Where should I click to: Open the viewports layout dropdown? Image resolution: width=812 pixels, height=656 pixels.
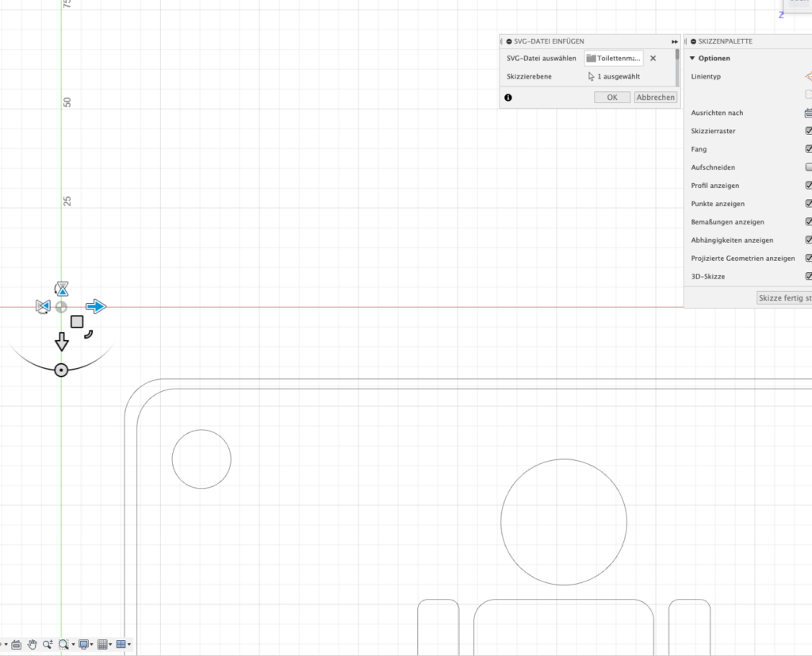[123, 644]
